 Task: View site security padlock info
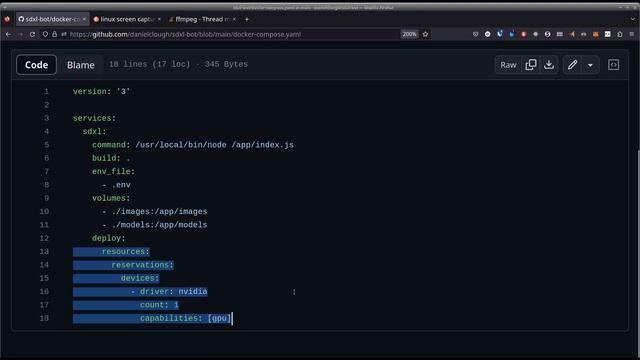pyautogui.click(x=54, y=34)
